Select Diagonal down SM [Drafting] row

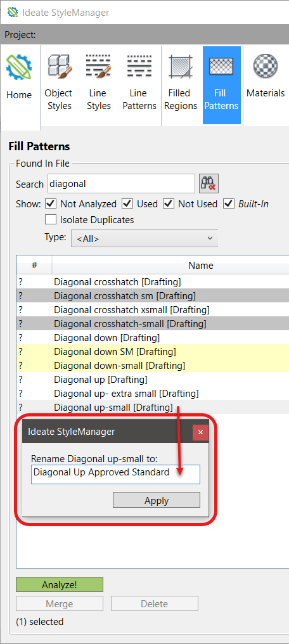tap(153, 352)
